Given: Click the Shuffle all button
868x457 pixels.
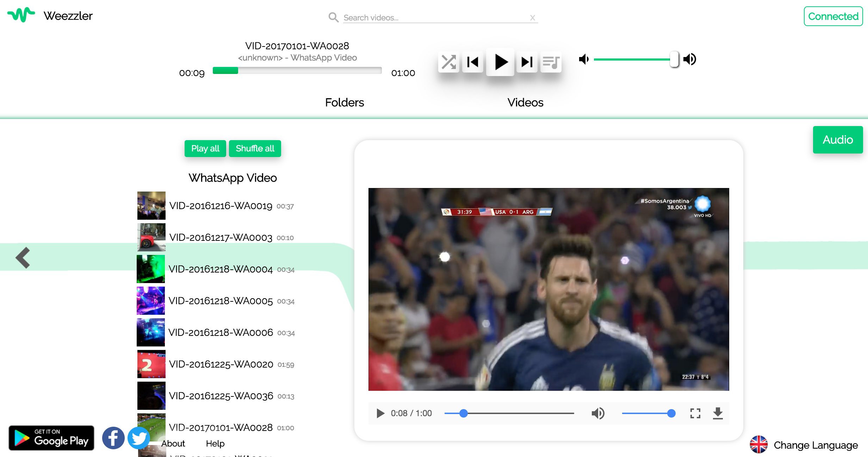Looking at the screenshot, I should point(255,149).
